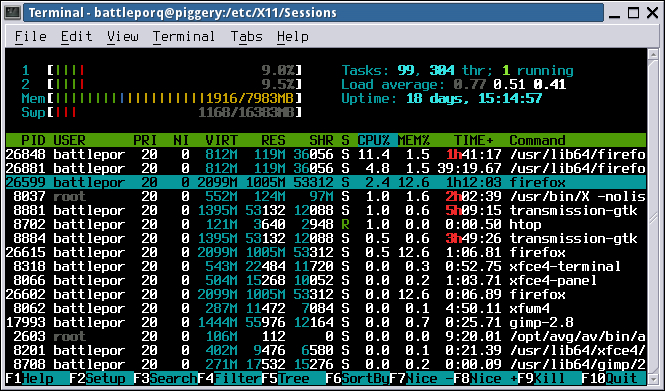Select firefox row with PID 26615
The image size is (665, 391).
tap(326, 252)
